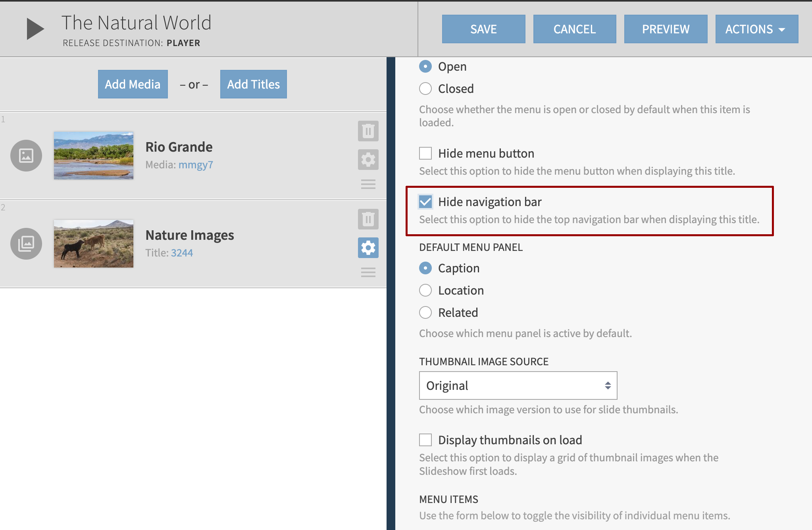Click the Add Media button
Viewport: 812px width, 530px height.
[133, 84]
